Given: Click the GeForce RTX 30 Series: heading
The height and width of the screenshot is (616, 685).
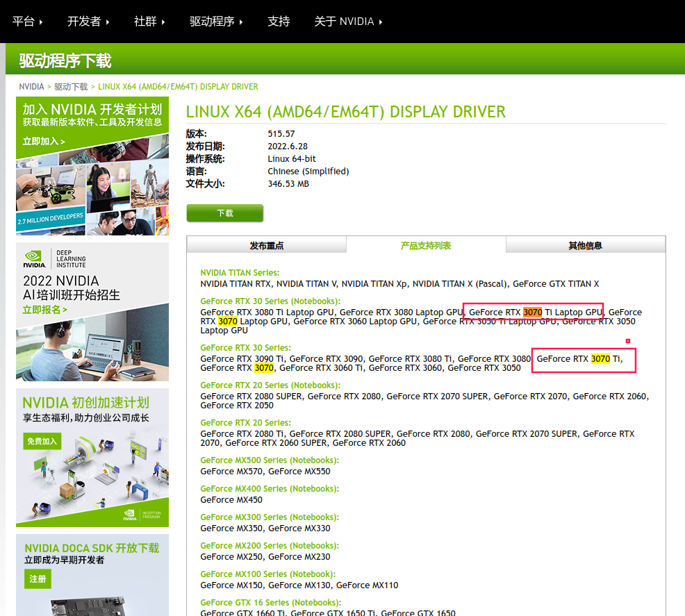Looking at the screenshot, I should (245, 347).
